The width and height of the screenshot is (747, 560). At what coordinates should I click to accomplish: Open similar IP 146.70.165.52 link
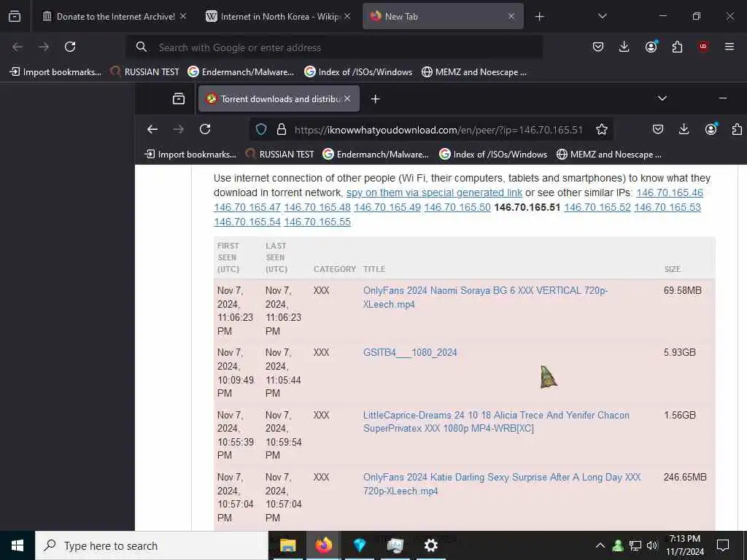click(597, 208)
